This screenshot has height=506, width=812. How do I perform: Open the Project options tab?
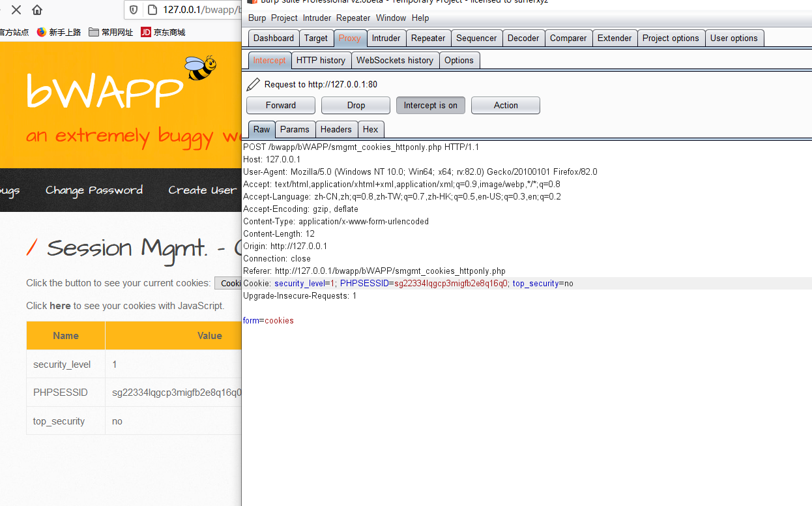point(671,38)
